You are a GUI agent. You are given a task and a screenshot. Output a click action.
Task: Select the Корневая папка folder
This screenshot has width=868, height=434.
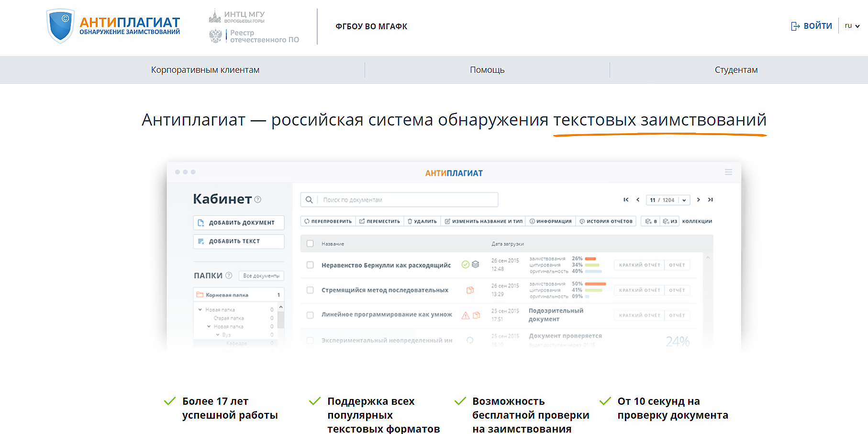(x=239, y=295)
